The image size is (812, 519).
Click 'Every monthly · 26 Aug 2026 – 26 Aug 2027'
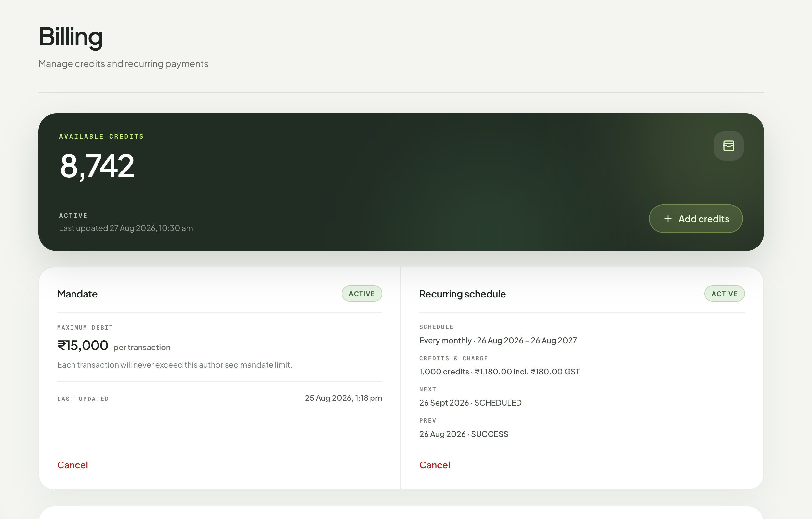click(x=498, y=341)
